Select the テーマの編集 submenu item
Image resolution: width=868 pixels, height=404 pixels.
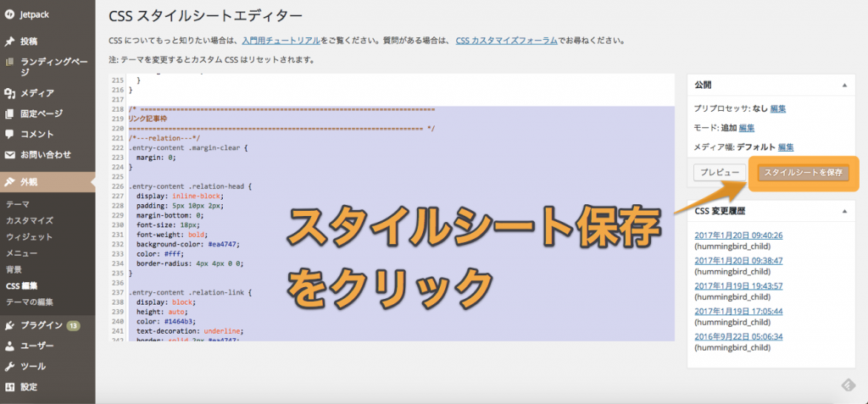pyautogui.click(x=30, y=302)
